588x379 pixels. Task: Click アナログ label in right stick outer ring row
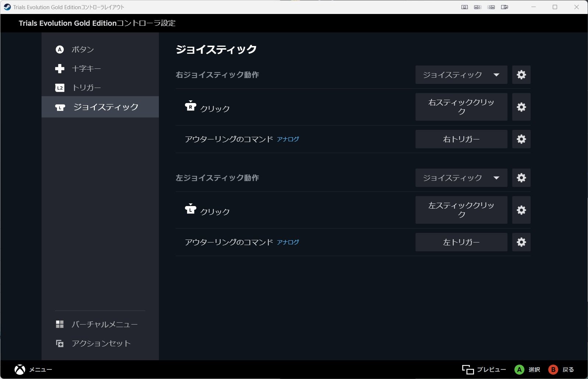click(x=288, y=139)
